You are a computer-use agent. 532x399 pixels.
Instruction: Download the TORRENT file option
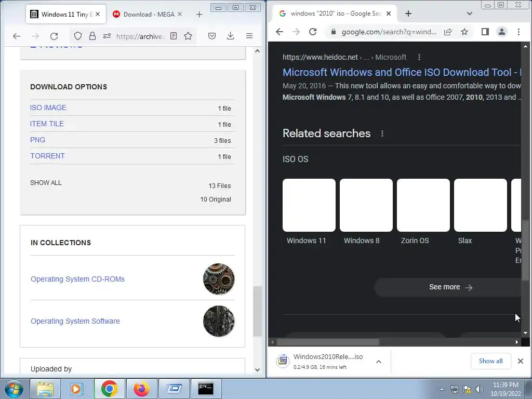coord(47,156)
